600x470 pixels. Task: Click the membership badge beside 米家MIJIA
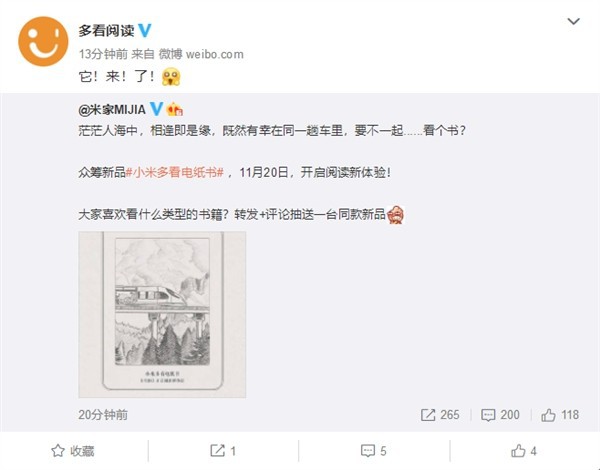tap(174, 109)
